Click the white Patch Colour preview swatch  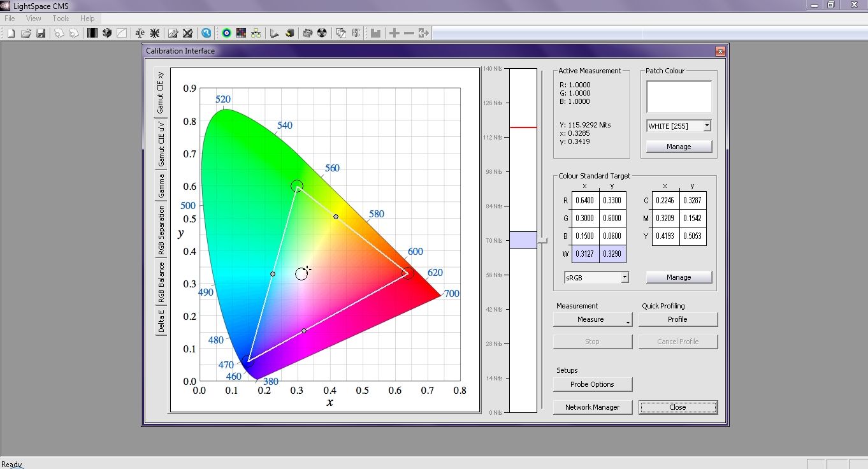679,97
